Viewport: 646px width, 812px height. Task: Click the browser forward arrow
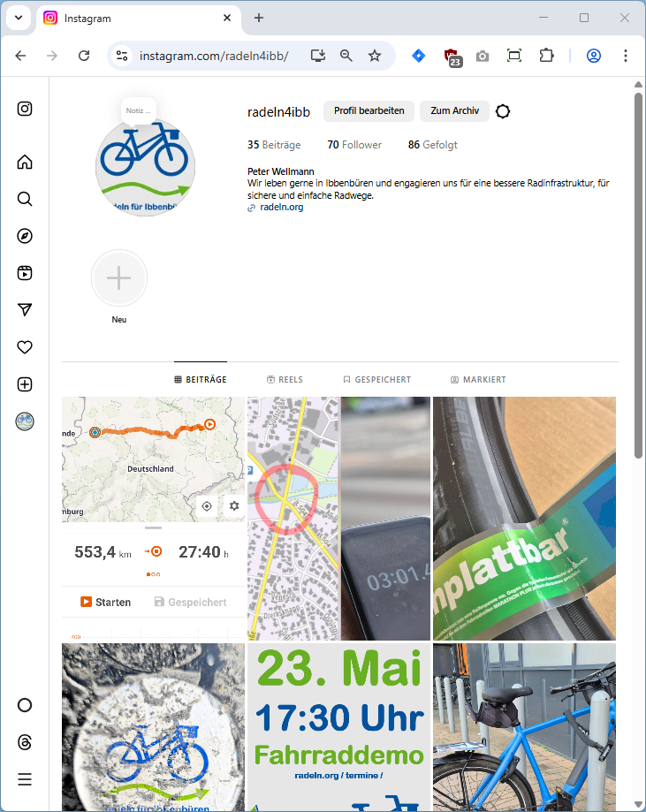pos(52,56)
